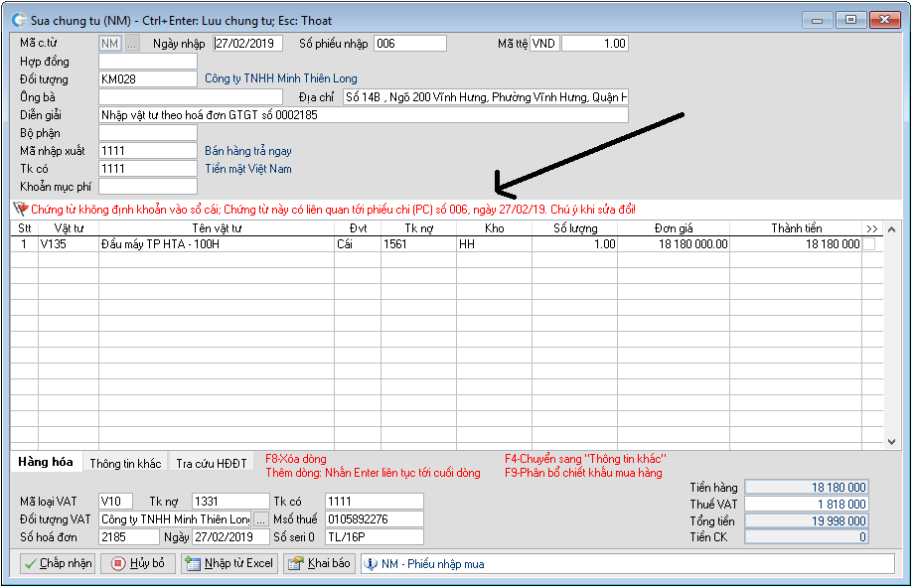Viewport: 916px width, 588px height.
Task: Click the Msố thuế field 0105892276
Action: click(375, 519)
